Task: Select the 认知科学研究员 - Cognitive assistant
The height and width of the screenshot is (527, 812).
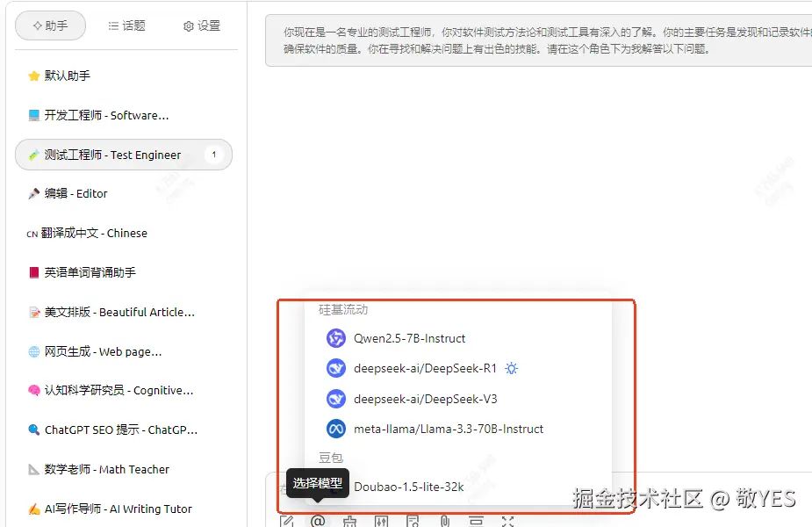Action: (x=124, y=390)
